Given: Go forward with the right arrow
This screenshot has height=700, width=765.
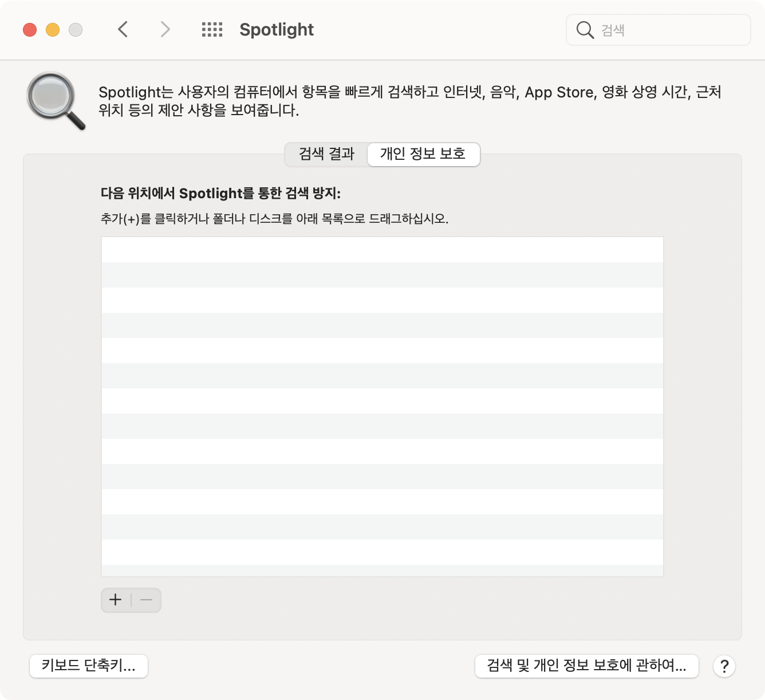Looking at the screenshot, I should point(165,29).
